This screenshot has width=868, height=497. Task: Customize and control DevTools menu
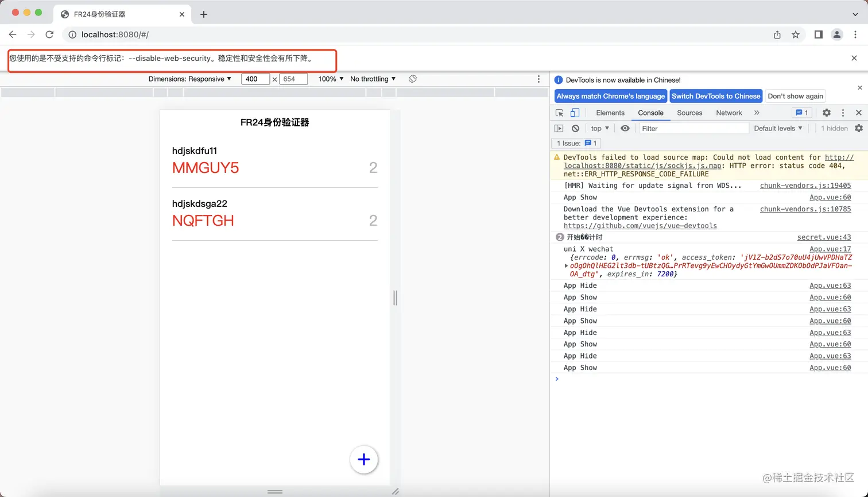843,113
